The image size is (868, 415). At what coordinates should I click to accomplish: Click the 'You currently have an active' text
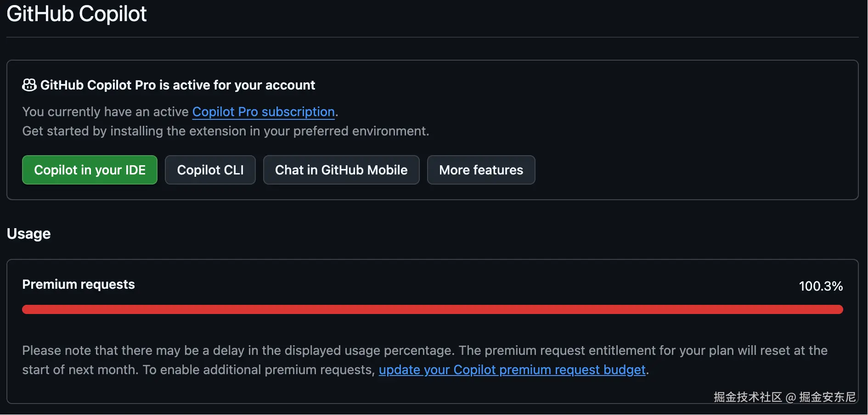[x=106, y=112]
